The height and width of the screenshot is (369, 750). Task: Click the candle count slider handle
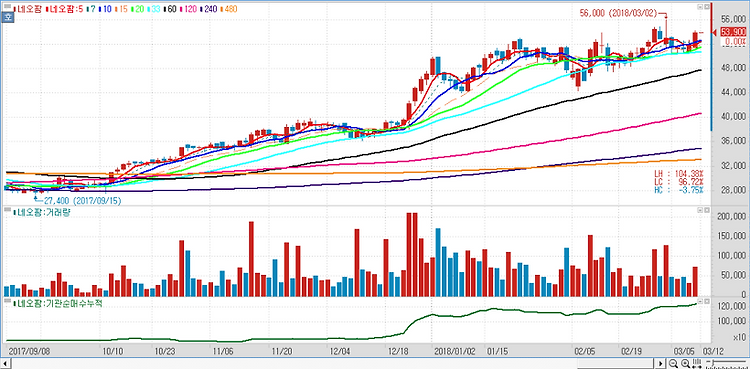pos(713,362)
